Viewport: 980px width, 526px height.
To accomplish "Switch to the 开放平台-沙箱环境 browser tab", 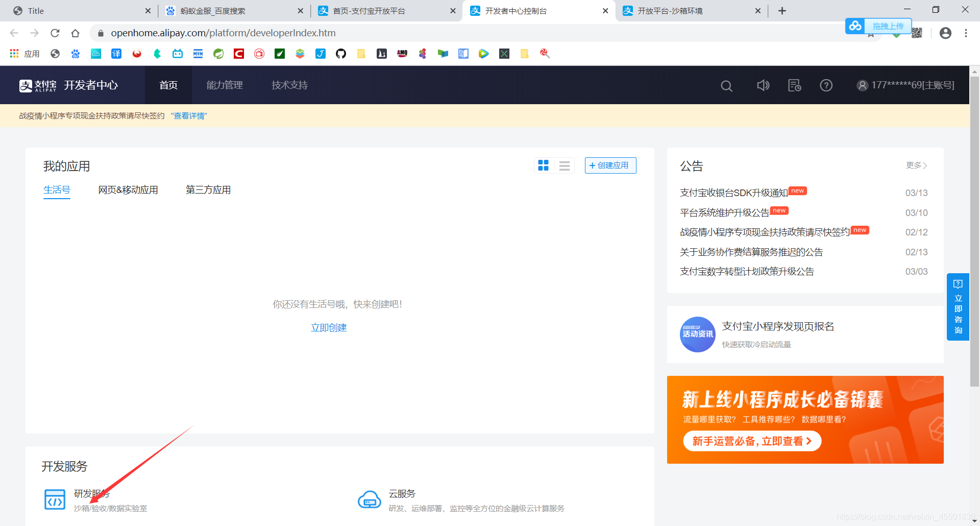I will click(692, 11).
